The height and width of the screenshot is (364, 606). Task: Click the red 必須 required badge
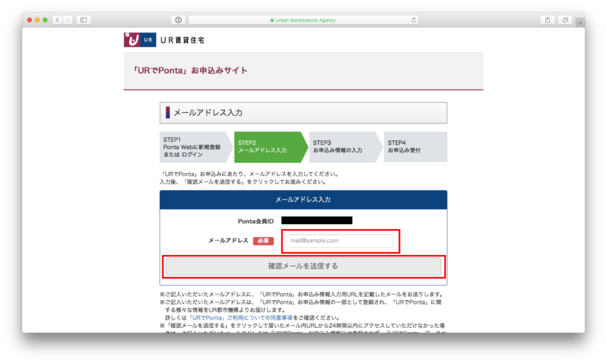(x=263, y=241)
